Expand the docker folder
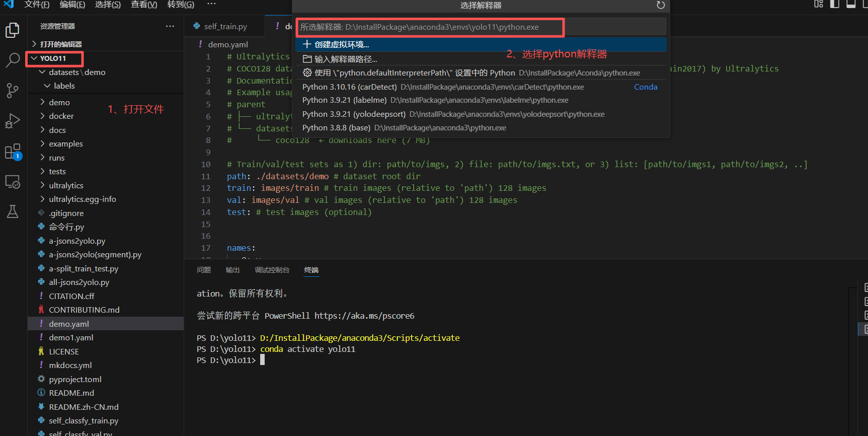Screen dimensions: 868x436 106,116
